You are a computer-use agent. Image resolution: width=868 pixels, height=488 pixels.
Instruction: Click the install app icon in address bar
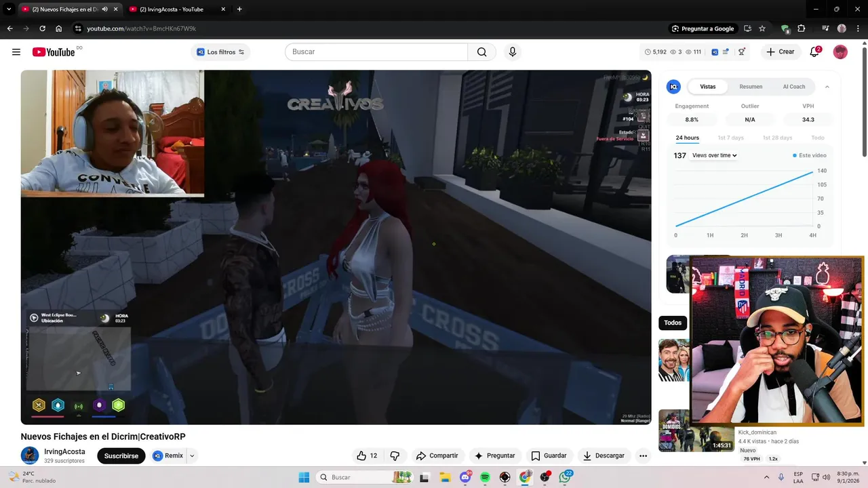tap(747, 28)
